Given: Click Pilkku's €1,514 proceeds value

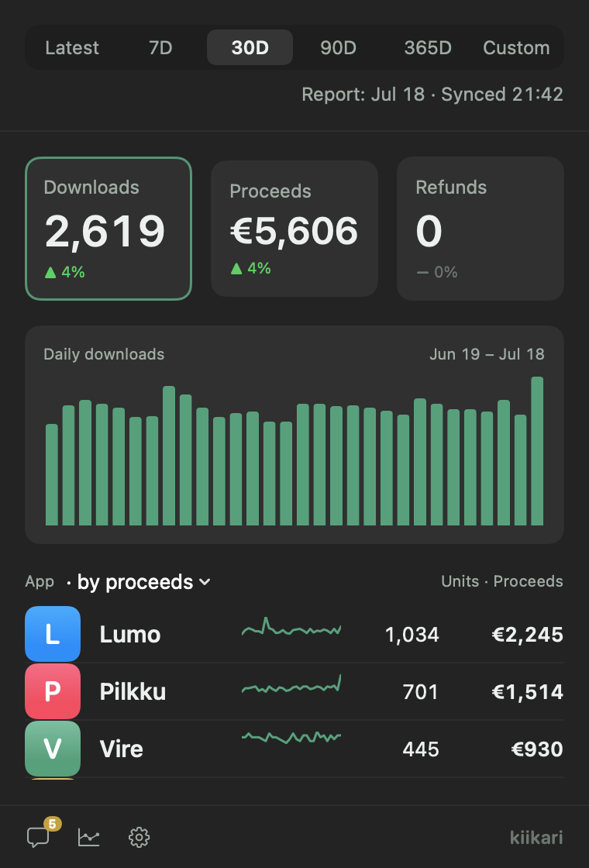Looking at the screenshot, I should [x=528, y=692].
